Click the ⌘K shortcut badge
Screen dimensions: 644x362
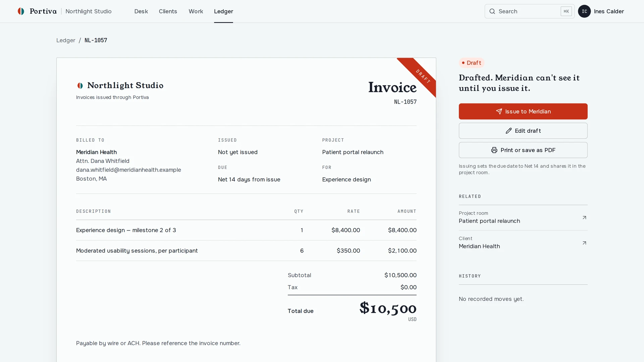click(x=566, y=11)
